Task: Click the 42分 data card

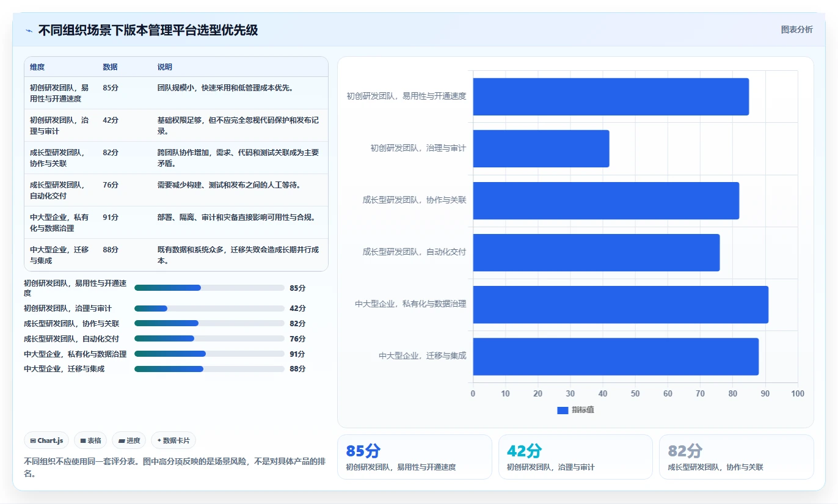Action: click(x=575, y=457)
